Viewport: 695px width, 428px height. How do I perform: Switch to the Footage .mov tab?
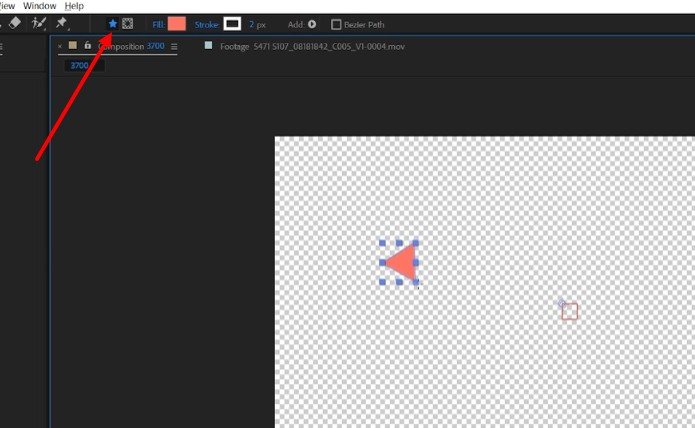(312, 46)
